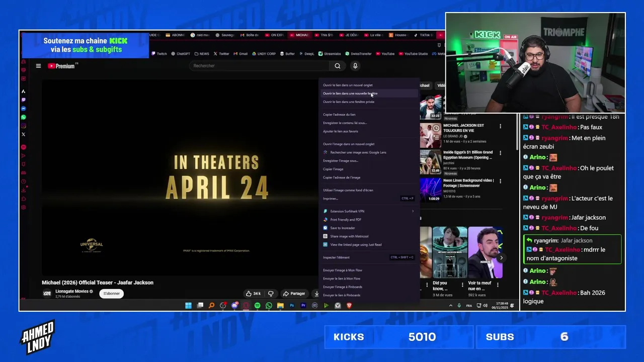Expand the Extension Surfshark VPN submenu
The height and width of the screenshot is (362, 644).
point(369,211)
